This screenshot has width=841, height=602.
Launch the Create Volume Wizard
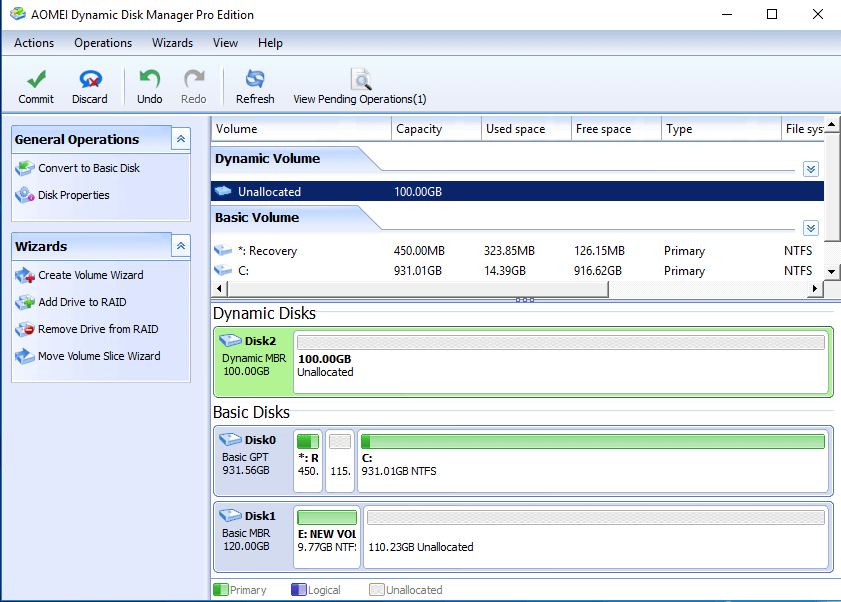click(90, 275)
